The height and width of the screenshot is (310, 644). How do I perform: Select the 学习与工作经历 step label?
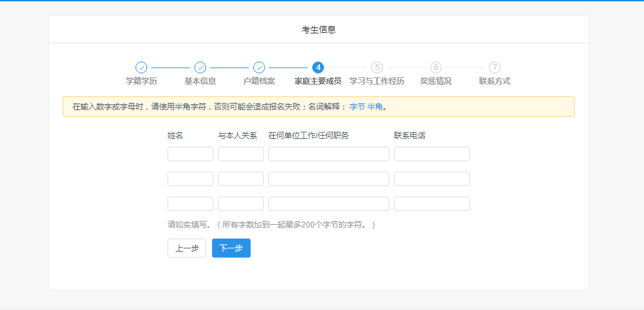(x=377, y=81)
